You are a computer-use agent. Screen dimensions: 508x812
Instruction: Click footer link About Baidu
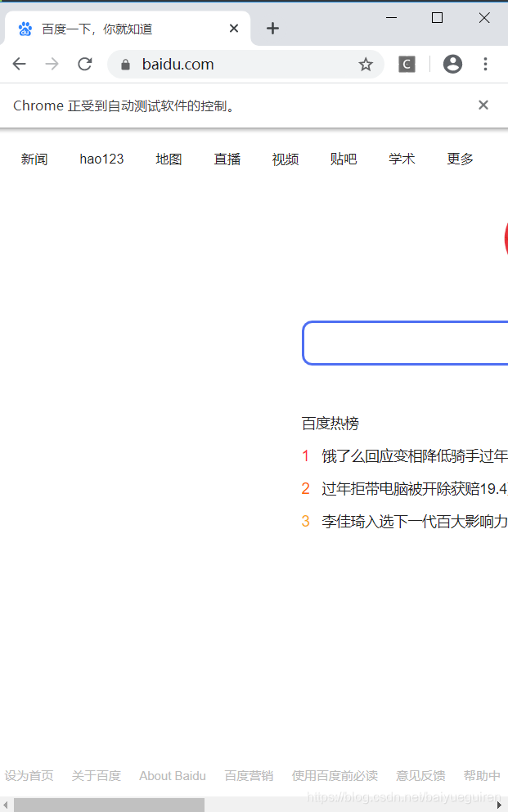[x=173, y=776]
